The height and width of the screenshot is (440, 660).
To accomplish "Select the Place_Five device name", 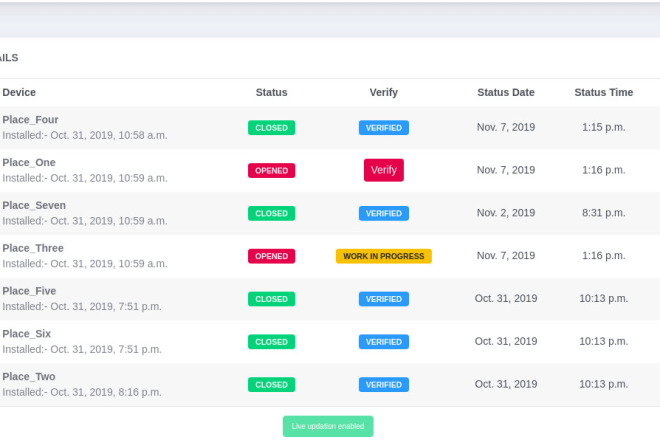I will tap(29, 291).
